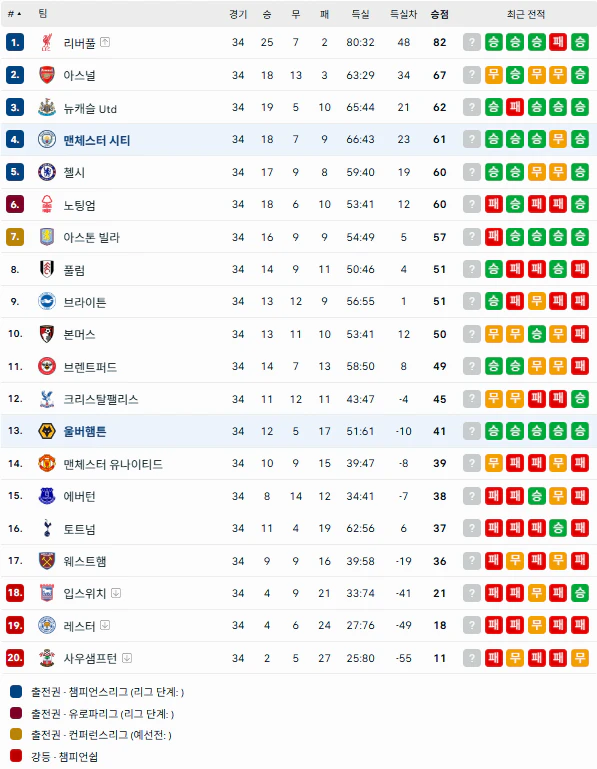Sort standings by 승점 column header
This screenshot has width=597, height=769.
[x=440, y=14]
